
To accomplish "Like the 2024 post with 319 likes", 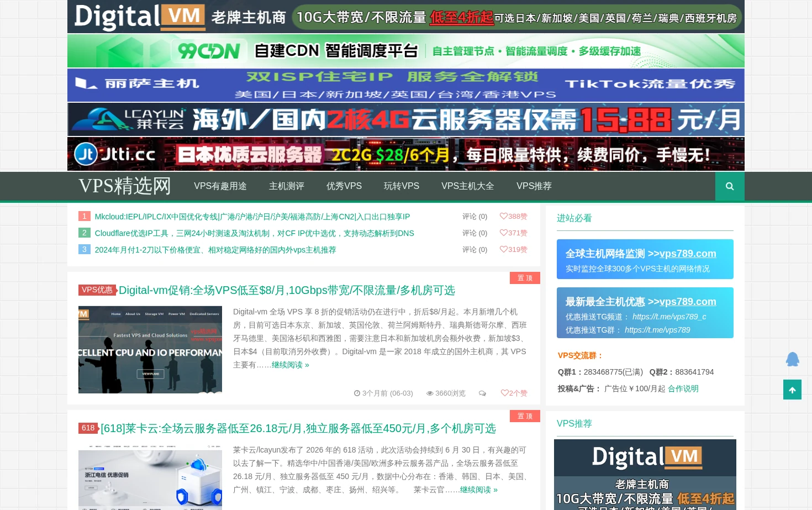I will coord(513,250).
